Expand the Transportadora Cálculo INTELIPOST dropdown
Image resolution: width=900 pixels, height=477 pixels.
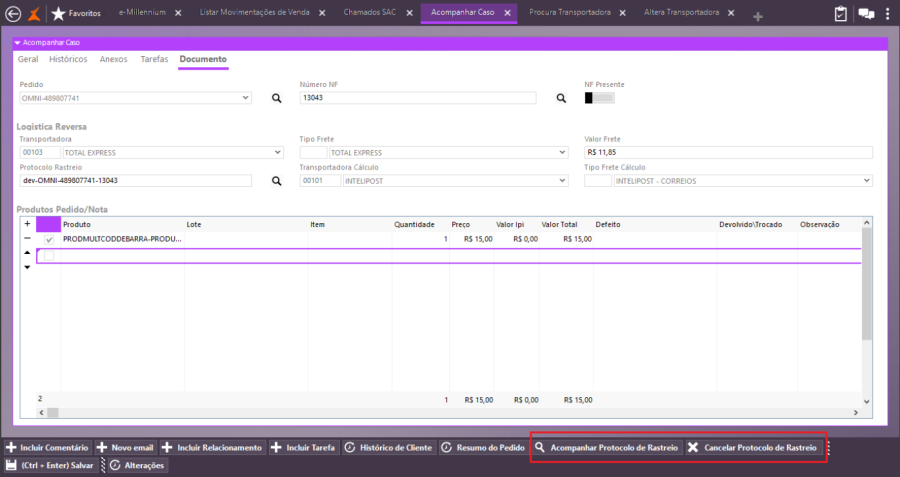(562, 180)
